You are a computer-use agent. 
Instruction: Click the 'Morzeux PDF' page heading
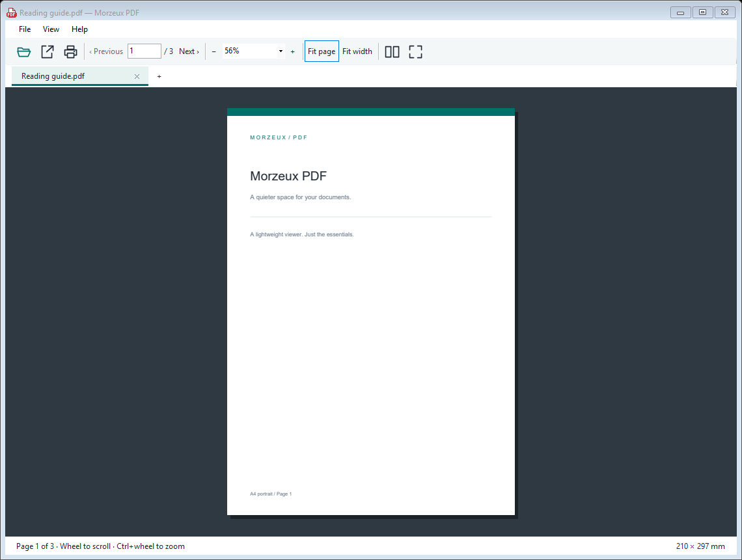pos(288,176)
